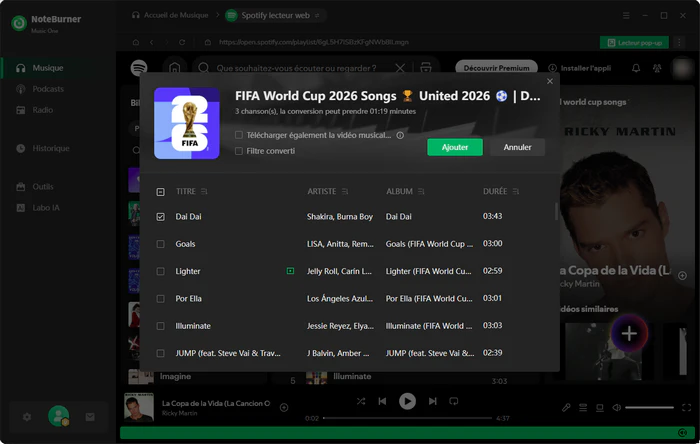Open the lyrics microphone icon
The height and width of the screenshot is (444, 700).
pos(566,407)
